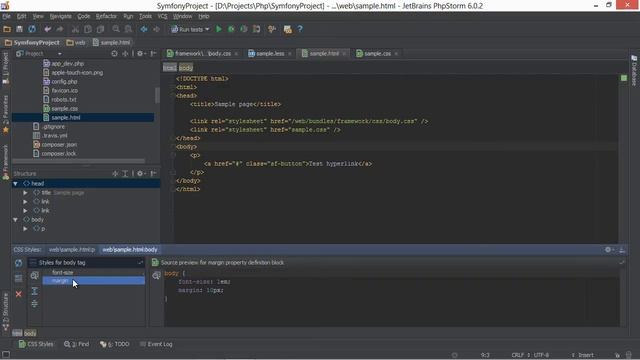Click the toolbar icon left of Settings wrench

click(x=256, y=29)
